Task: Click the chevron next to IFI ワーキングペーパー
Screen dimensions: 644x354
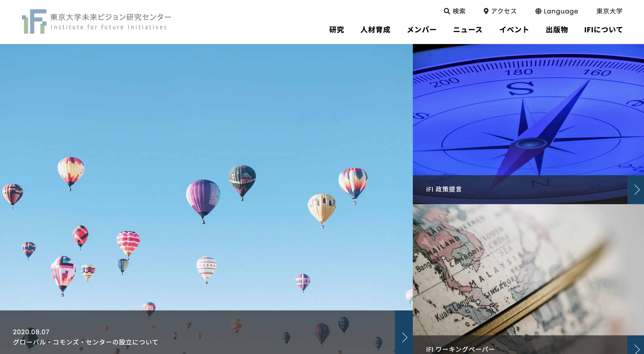Action: (x=636, y=350)
